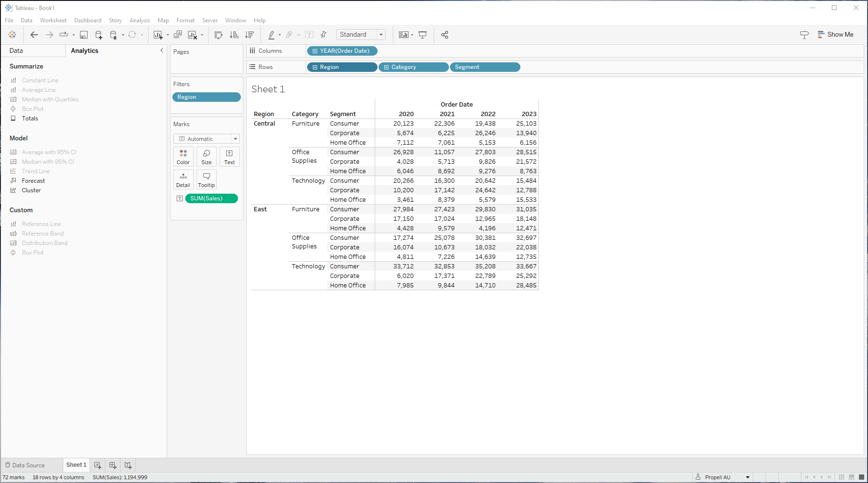Click the New Story icon
The height and width of the screenshot is (483, 868).
tap(128, 465)
